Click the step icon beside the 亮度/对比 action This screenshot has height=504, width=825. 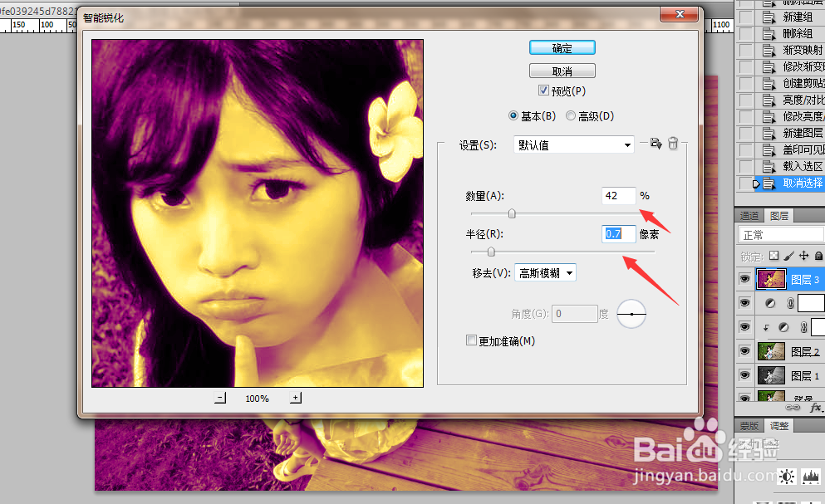[x=769, y=100]
